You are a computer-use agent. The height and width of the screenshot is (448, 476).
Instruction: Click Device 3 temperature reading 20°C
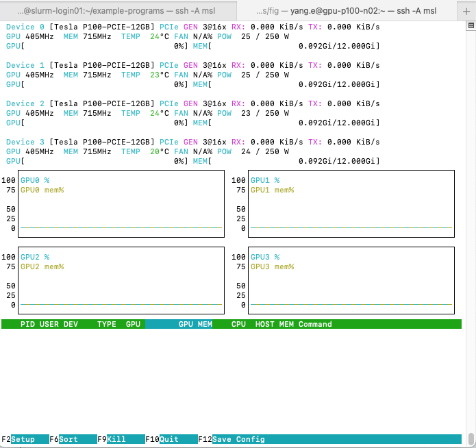point(160,151)
